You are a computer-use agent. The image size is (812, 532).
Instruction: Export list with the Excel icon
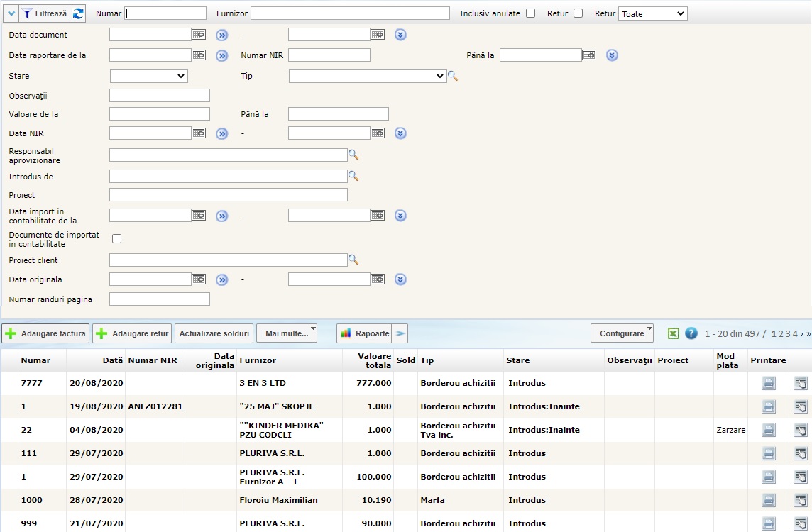point(673,333)
